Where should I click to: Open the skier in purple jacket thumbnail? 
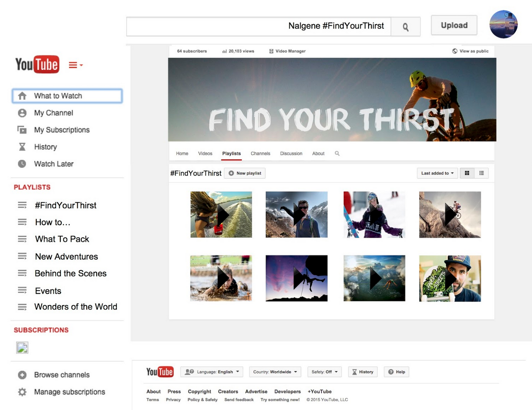[374, 214]
